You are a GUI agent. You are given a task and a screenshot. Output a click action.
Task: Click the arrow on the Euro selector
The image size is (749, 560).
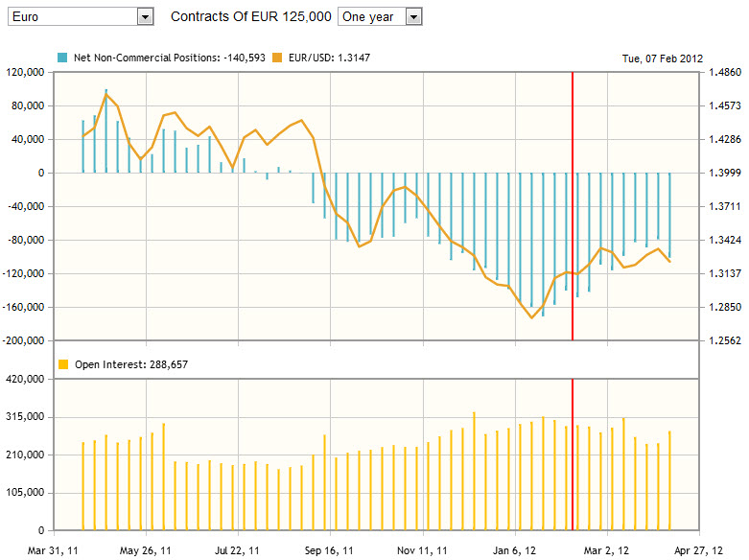[x=145, y=16]
